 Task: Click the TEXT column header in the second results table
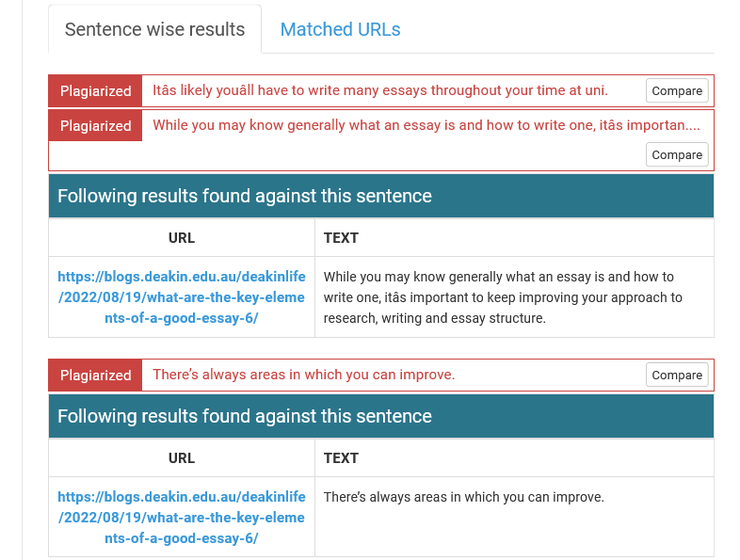point(341,458)
